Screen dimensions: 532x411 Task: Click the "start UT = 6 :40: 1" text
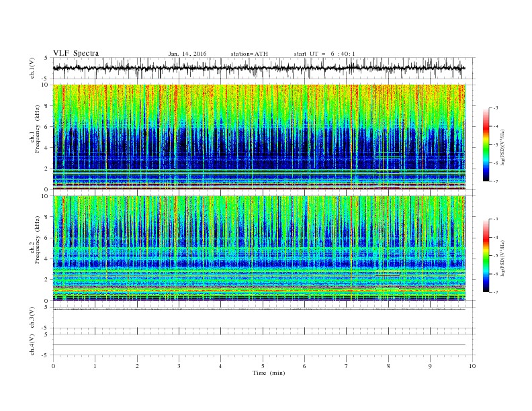point(324,54)
